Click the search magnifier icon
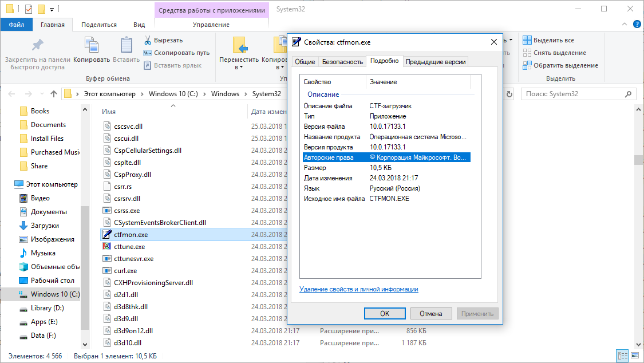The height and width of the screenshot is (363, 644). point(628,94)
